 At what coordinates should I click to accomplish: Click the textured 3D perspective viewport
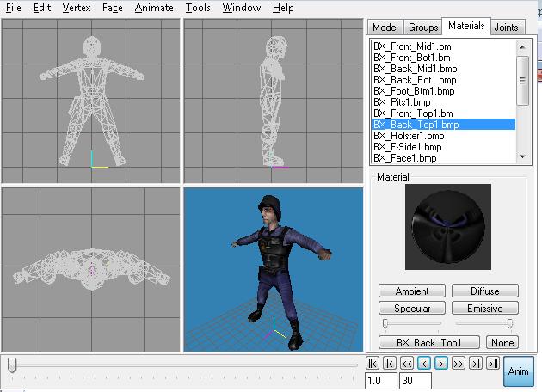(x=274, y=269)
